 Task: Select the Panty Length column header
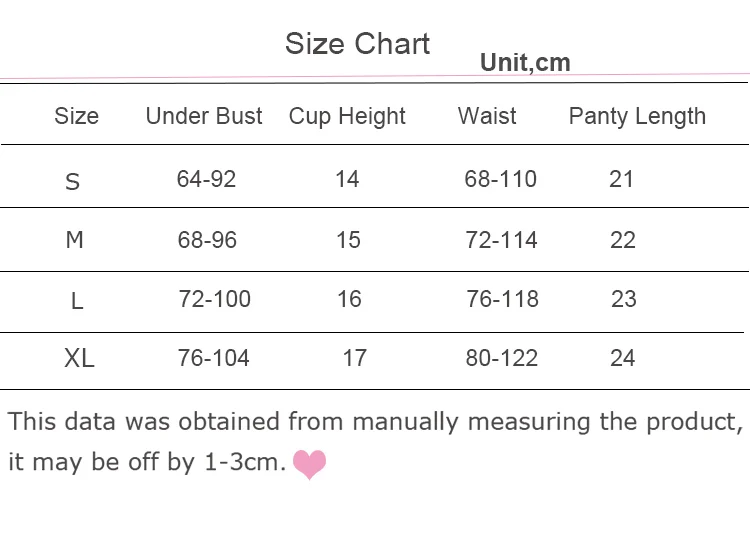(637, 117)
